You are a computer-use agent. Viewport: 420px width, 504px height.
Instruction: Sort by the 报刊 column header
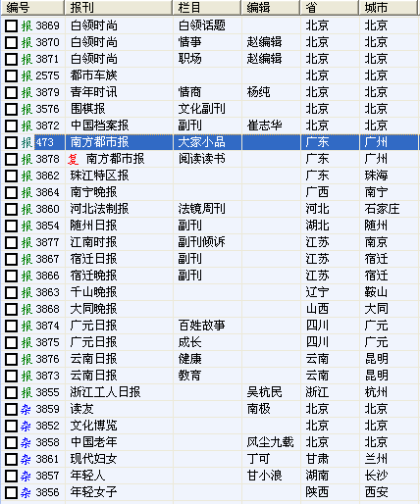118,8
